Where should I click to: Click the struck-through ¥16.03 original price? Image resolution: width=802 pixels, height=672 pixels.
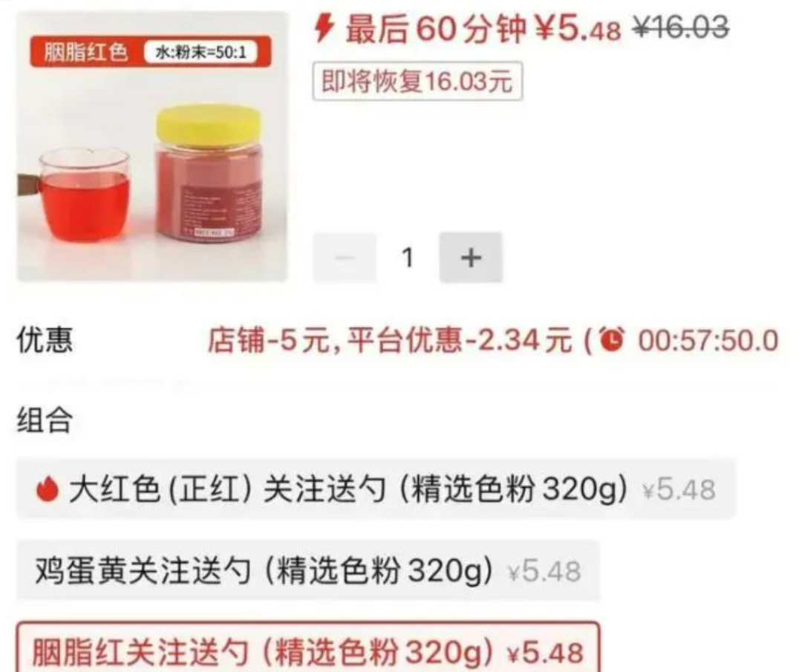click(681, 27)
